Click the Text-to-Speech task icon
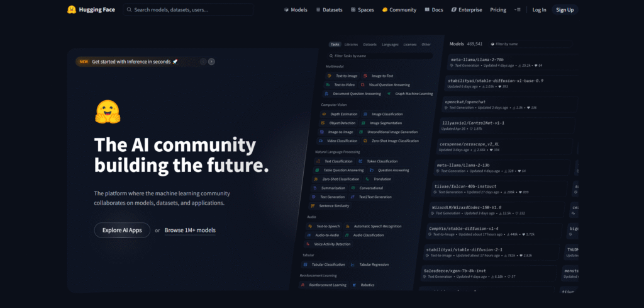Screen dimensions: 644x308 (x=311, y=226)
